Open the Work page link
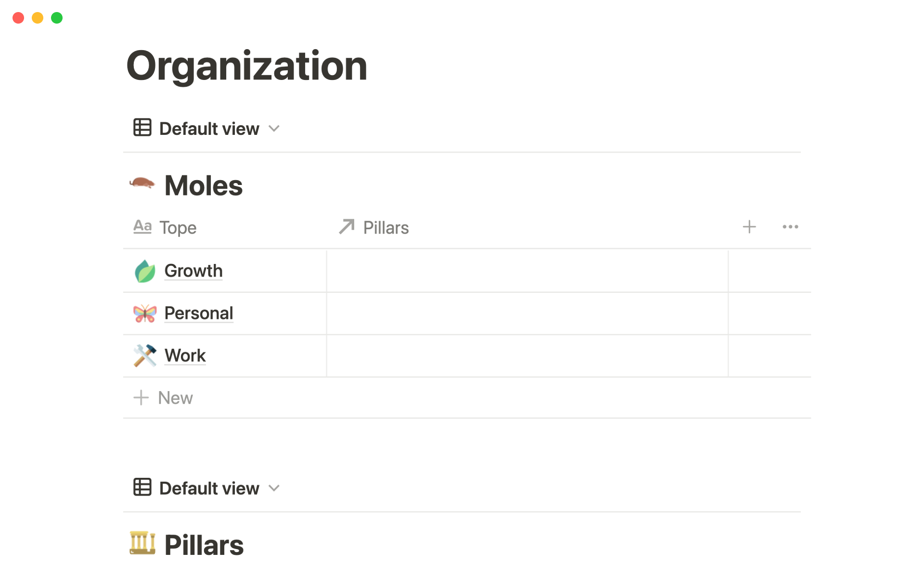 pos(185,355)
